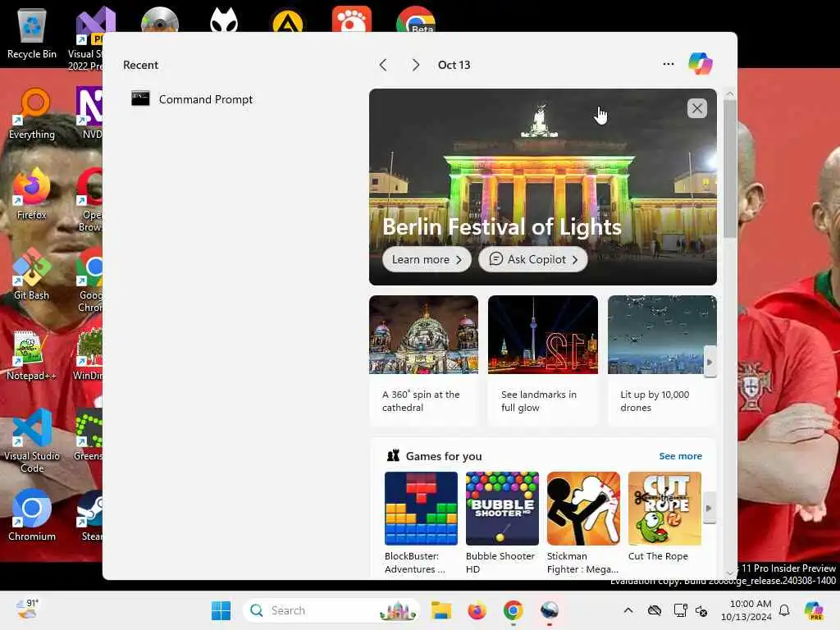This screenshot has height=630, width=840.
Task: Click scrollbar up arrow in search panel
Action: pyautogui.click(x=729, y=94)
